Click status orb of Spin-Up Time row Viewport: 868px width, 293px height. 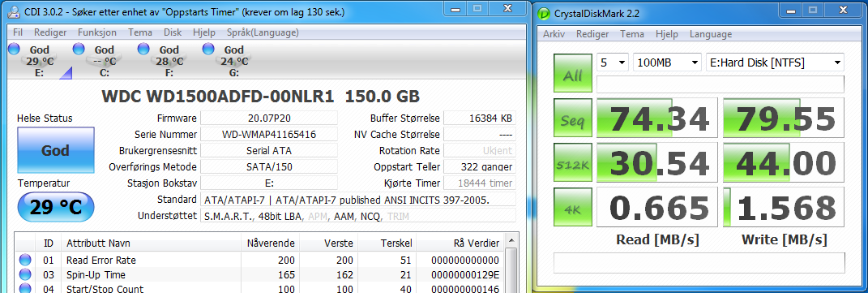(x=25, y=274)
